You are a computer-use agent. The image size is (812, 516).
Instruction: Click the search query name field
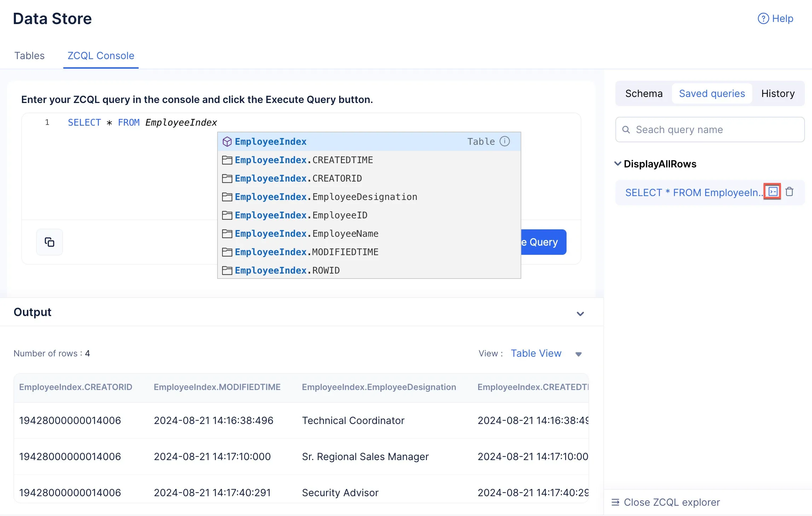pos(710,130)
